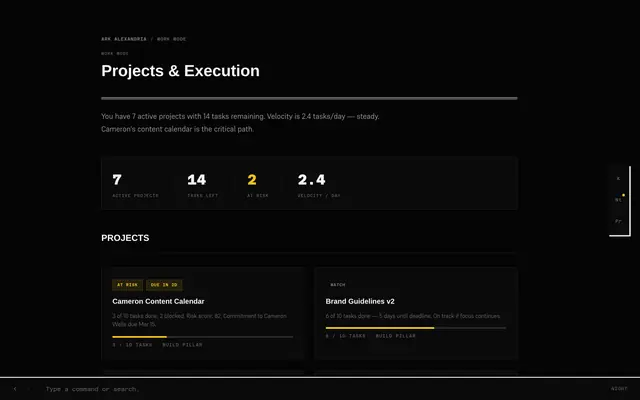Viewport: 640px width, 400px height.
Task: Click the back arrow in the command bar
Action: pyautogui.click(x=15, y=389)
